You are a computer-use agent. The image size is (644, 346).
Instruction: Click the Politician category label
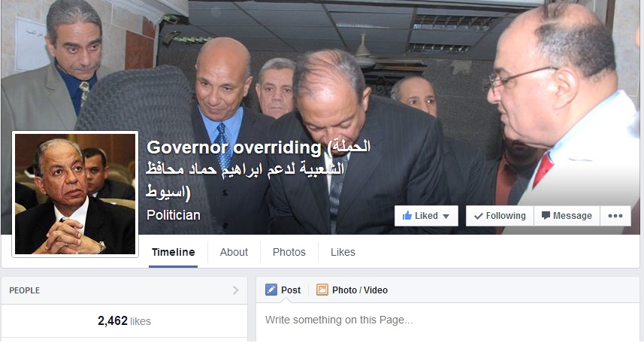point(174,215)
